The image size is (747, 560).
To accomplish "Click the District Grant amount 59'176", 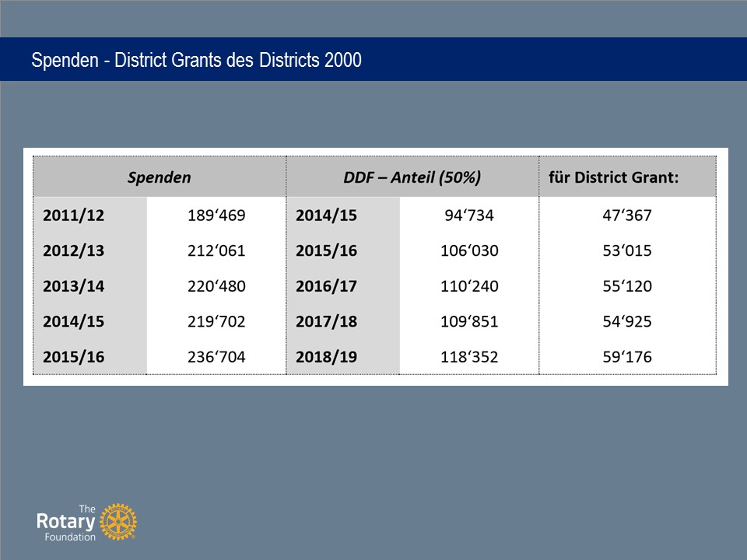I will coord(627,357).
